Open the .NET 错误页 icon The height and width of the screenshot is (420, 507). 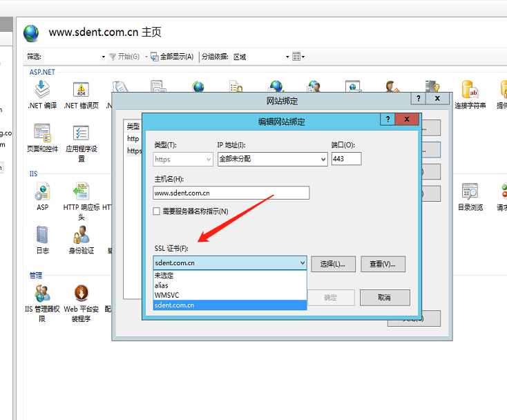pyautogui.click(x=81, y=89)
